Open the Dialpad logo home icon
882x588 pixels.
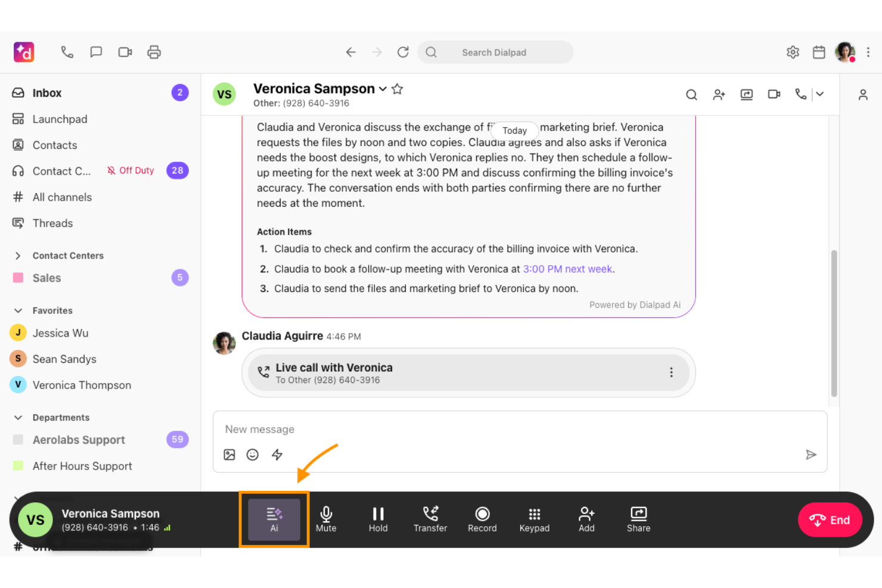point(24,52)
